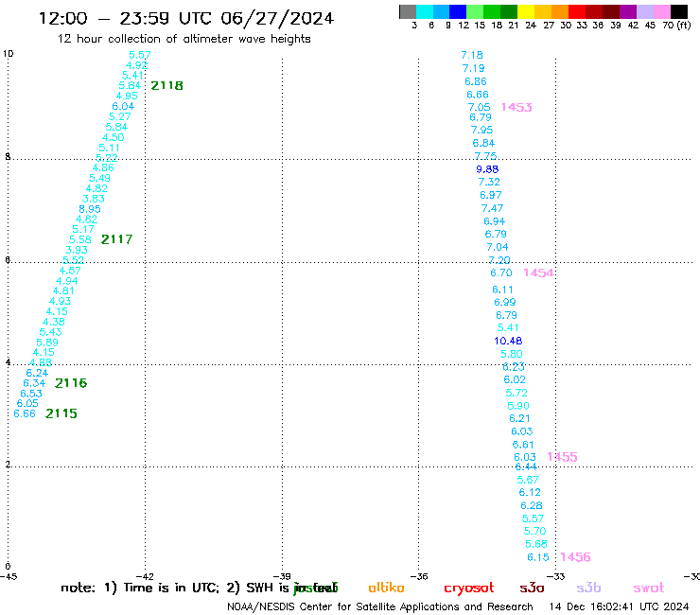Click the swot satellite legend label

click(649, 589)
